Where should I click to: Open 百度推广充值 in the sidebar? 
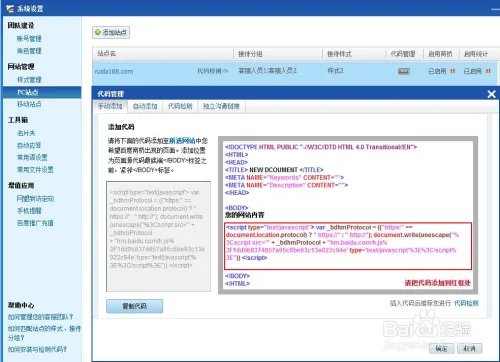point(35,223)
